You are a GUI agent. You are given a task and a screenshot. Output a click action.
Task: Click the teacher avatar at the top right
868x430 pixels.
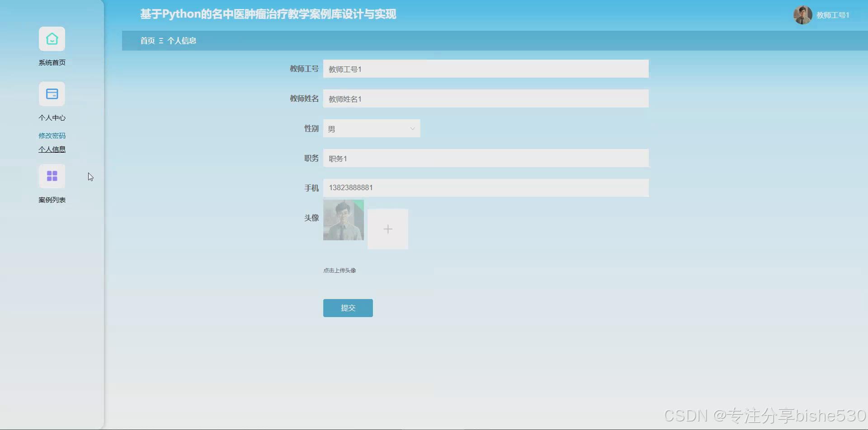point(802,14)
